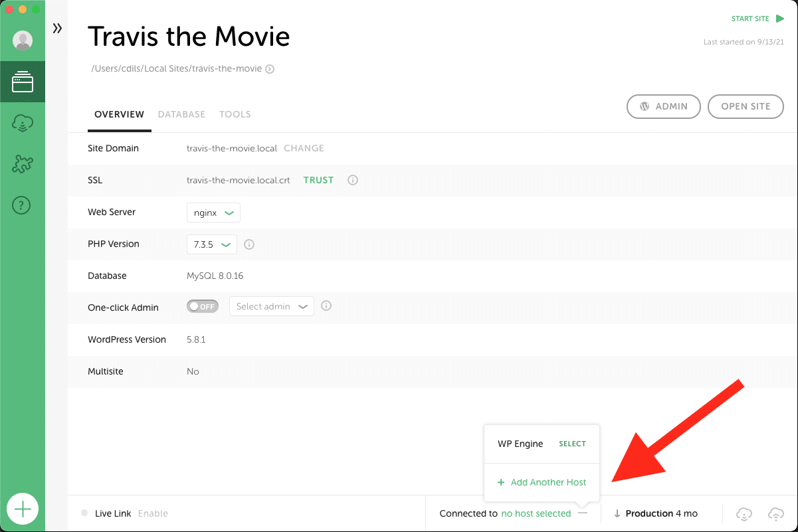Screen dimensions: 798x532
Task: Open the Tools tab
Action: coord(235,114)
